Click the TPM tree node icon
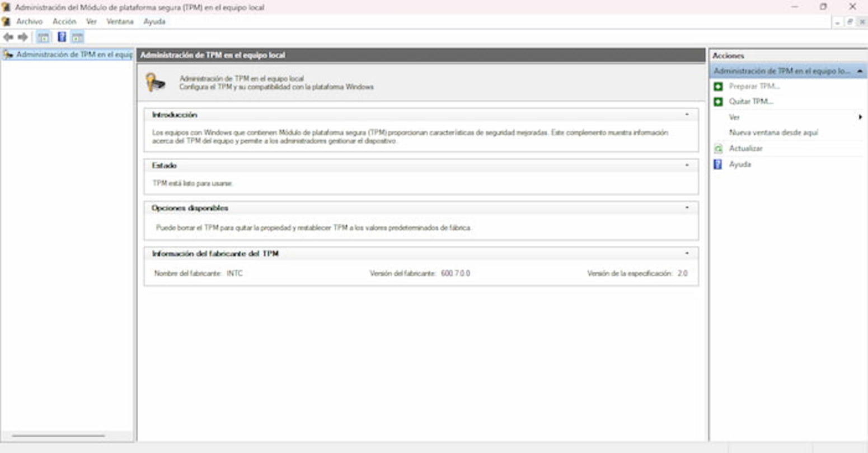868x453 pixels. (8, 55)
